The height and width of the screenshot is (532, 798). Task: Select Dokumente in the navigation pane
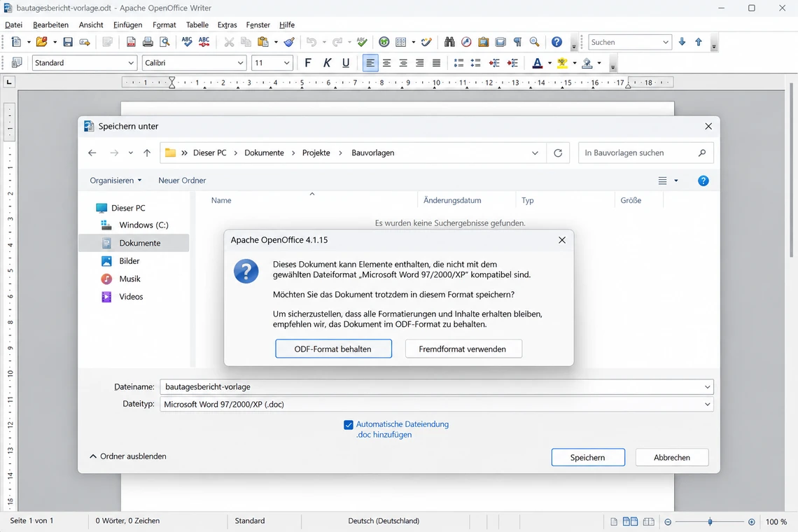(134, 243)
